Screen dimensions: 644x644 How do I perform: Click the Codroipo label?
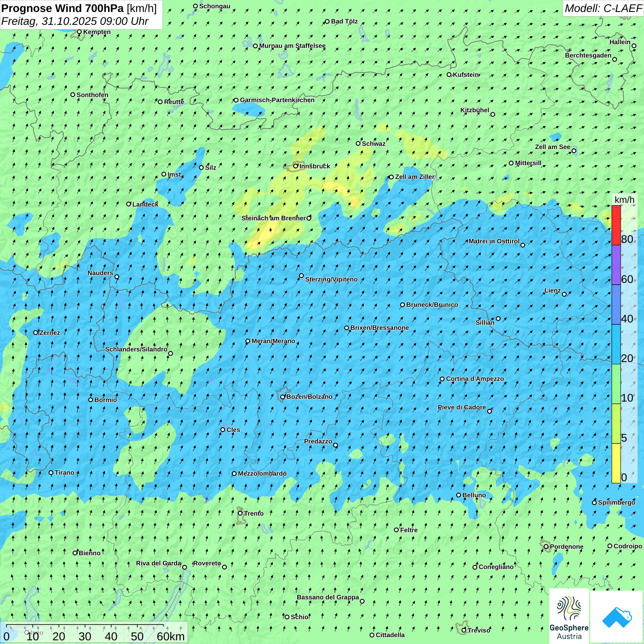[628, 546]
